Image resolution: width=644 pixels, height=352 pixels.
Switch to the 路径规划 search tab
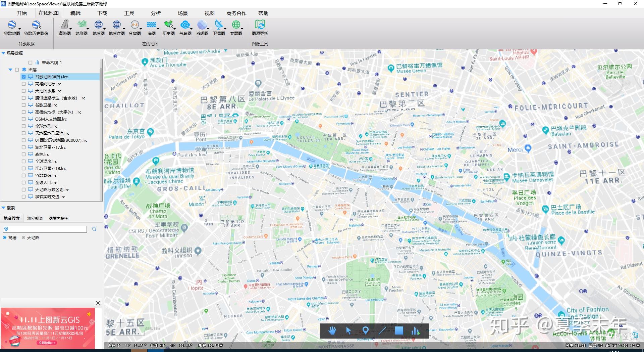[35, 218]
